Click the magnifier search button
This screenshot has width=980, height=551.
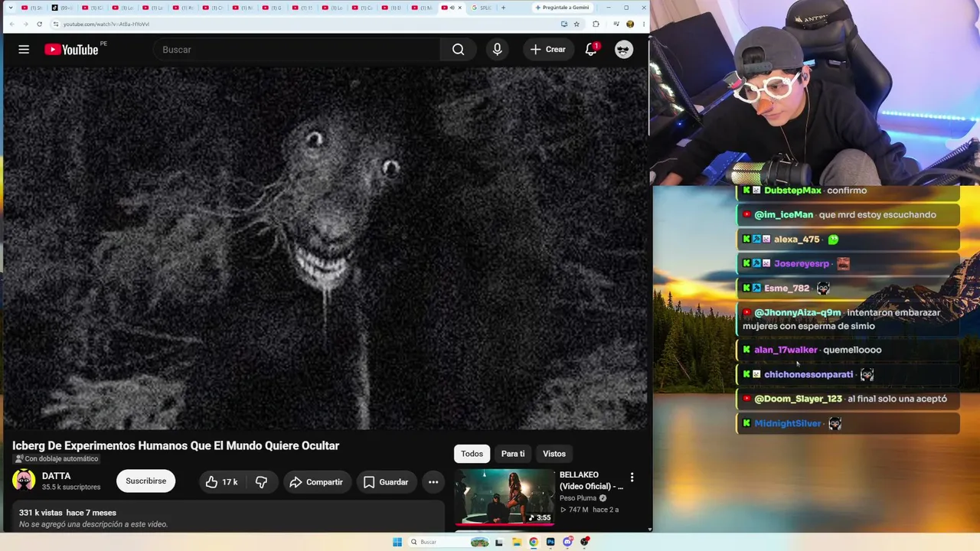tap(458, 50)
